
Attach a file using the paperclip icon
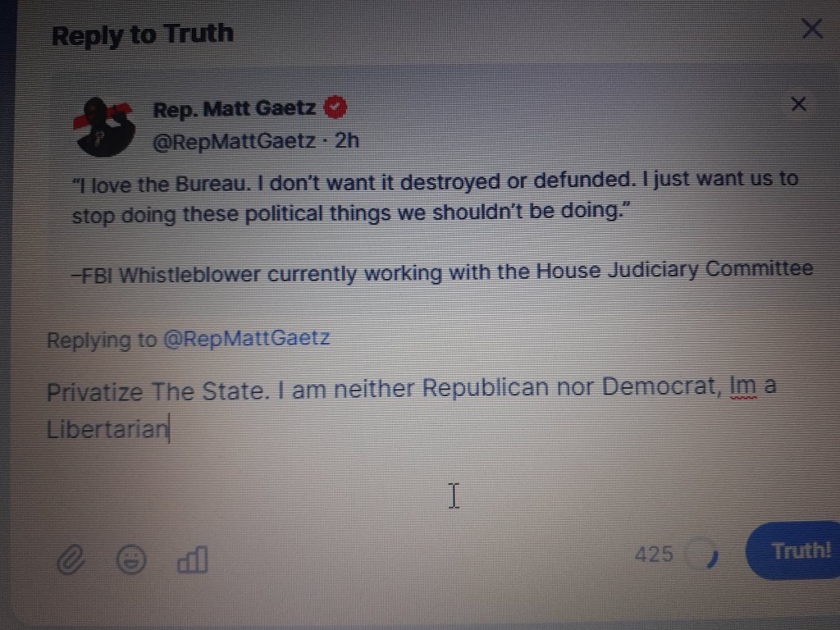[71, 560]
